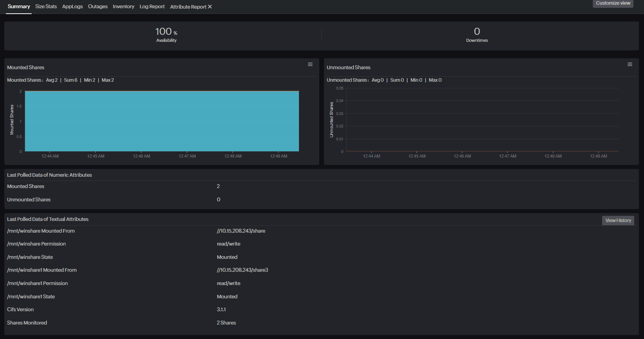The height and width of the screenshot is (339, 644).
Task: Click the Unmounted Shares chart plot area
Action: coord(482,120)
